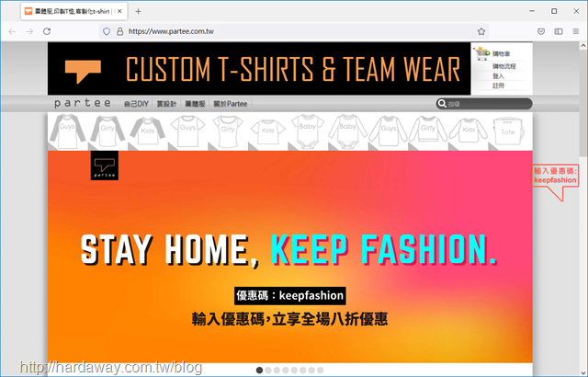Choose the Guys short-sleeve T-shirt icon

click(x=187, y=131)
